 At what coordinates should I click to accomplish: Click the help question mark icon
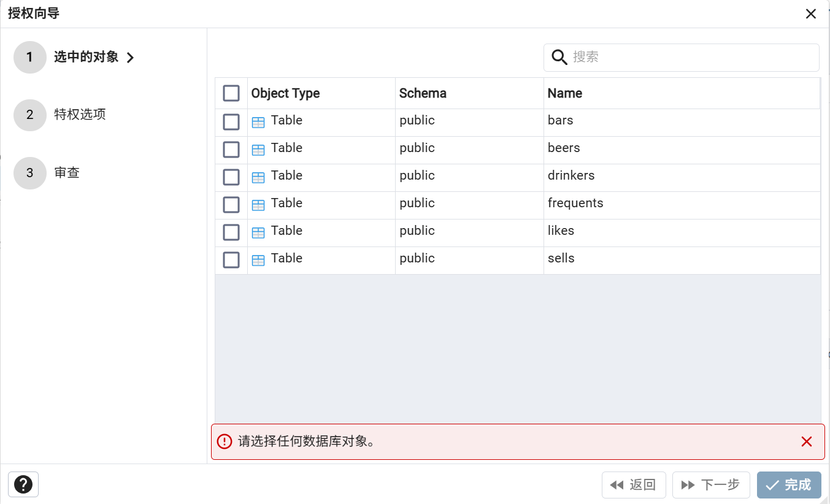pyautogui.click(x=23, y=484)
